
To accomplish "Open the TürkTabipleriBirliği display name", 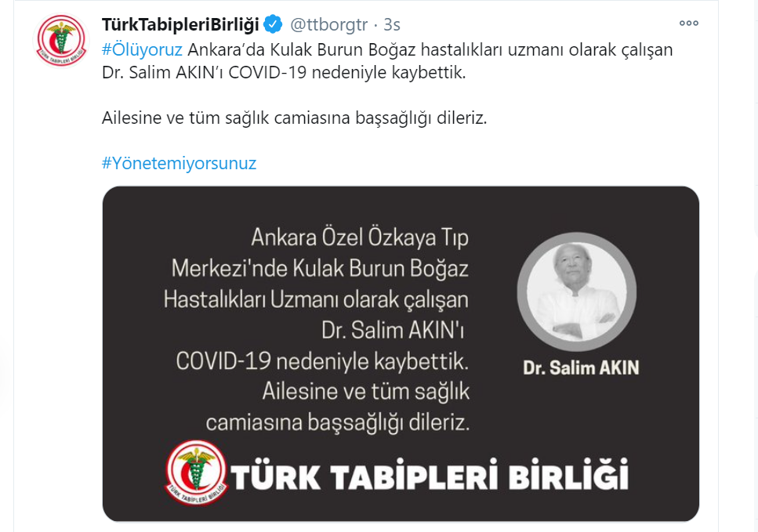I will (180, 24).
